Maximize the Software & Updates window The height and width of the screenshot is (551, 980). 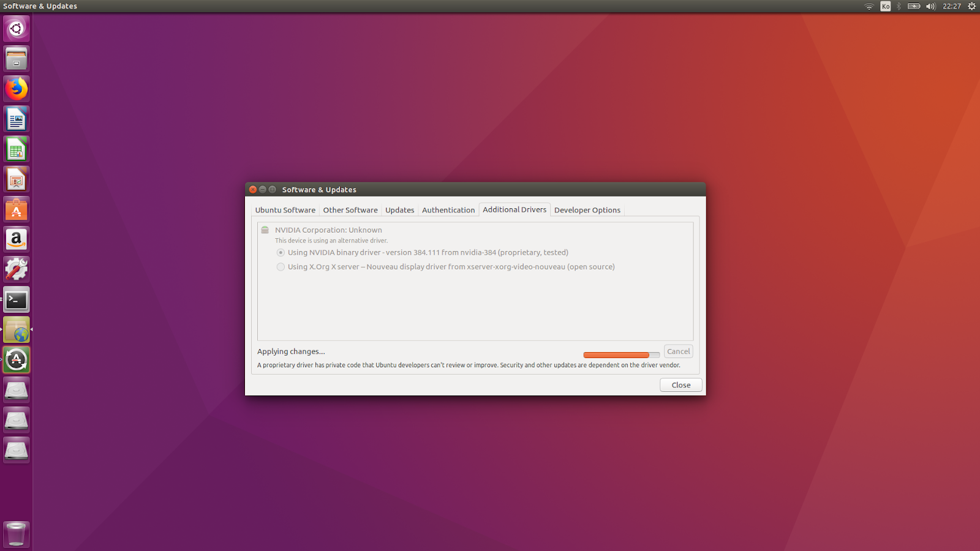[273, 190]
